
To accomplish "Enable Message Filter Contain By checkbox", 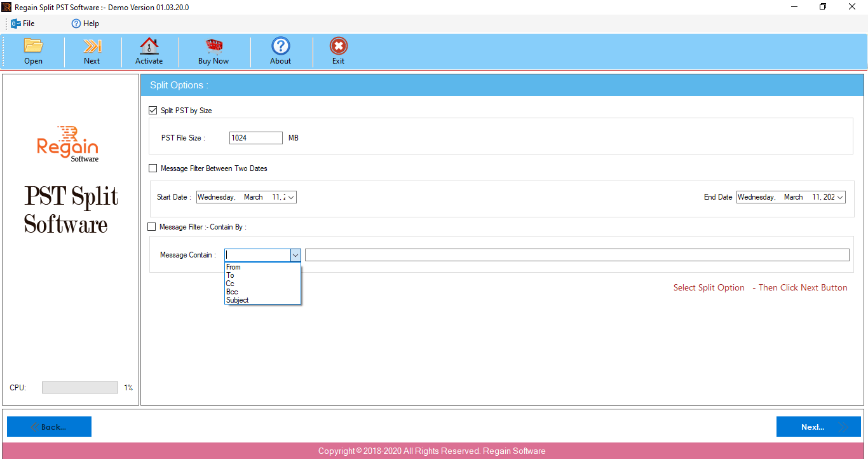I will click(151, 226).
